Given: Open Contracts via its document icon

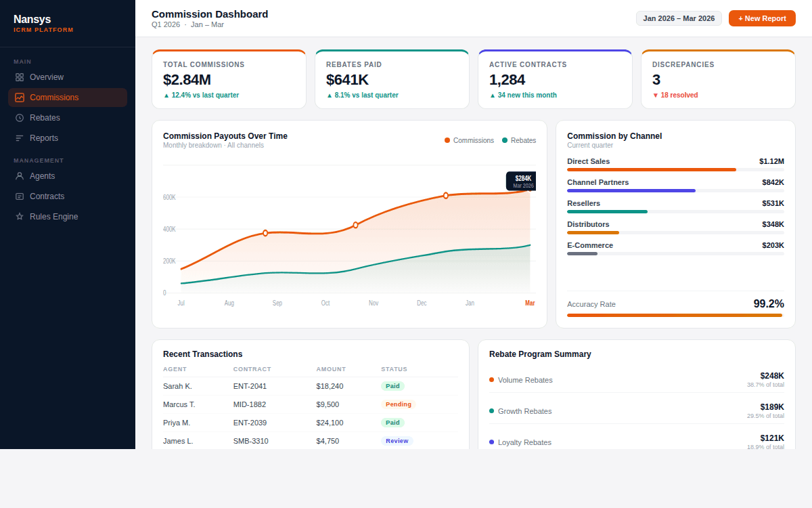Looking at the screenshot, I should click(x=20, y=196).
